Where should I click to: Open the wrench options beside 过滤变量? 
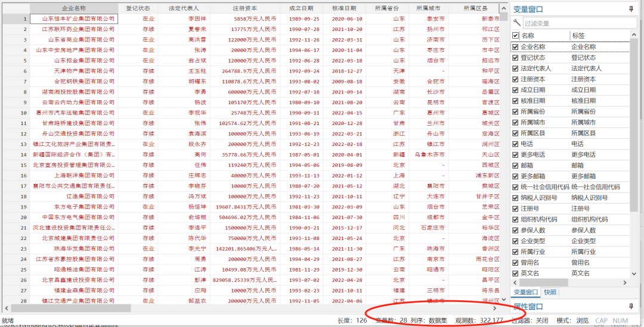[x=516, y=23]
